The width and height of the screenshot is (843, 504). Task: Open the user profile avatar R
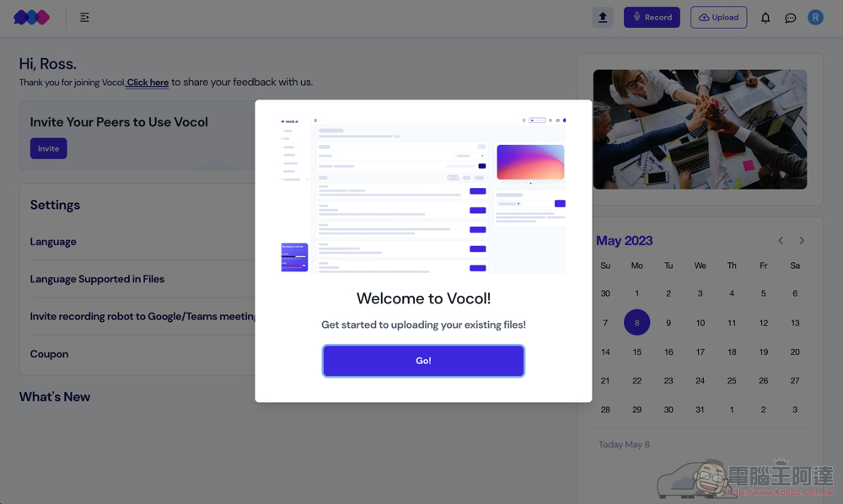[815, 17]
